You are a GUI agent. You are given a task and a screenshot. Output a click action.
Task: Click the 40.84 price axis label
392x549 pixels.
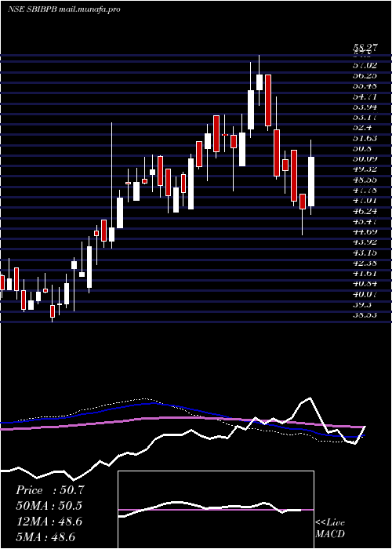point(364,284)
